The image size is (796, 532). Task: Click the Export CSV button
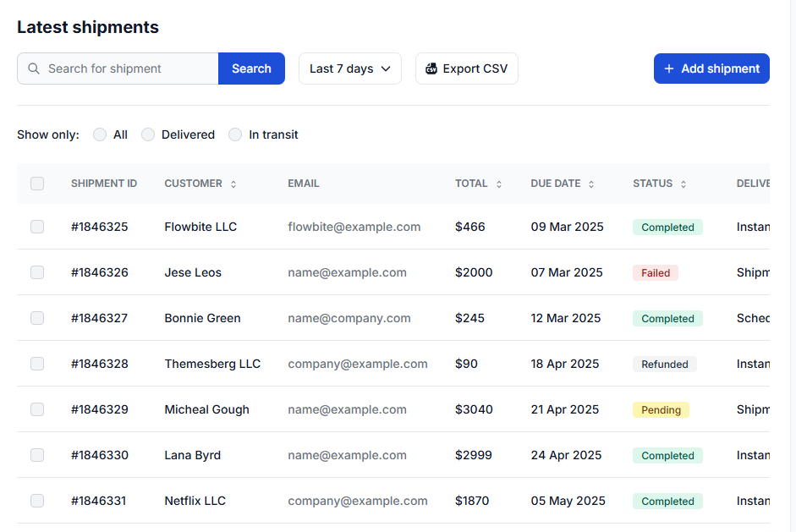click(x=466, y=69)
